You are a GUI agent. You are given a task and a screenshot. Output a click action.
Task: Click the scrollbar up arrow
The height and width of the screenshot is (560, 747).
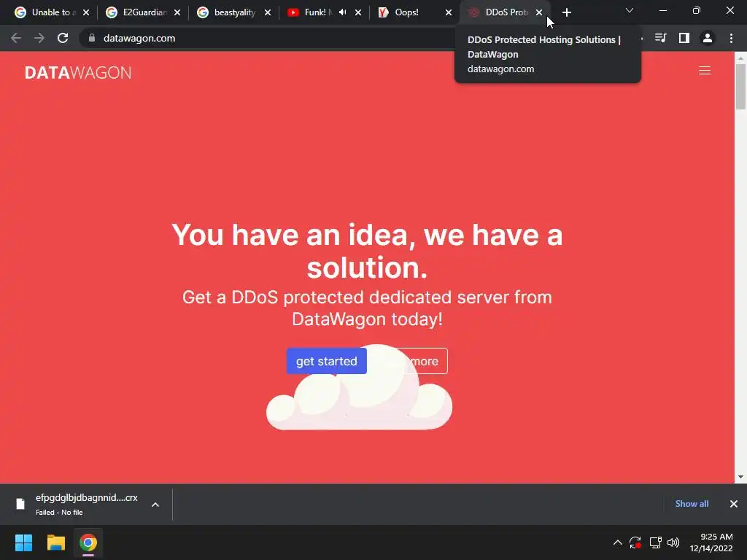(x=740, y=58)
